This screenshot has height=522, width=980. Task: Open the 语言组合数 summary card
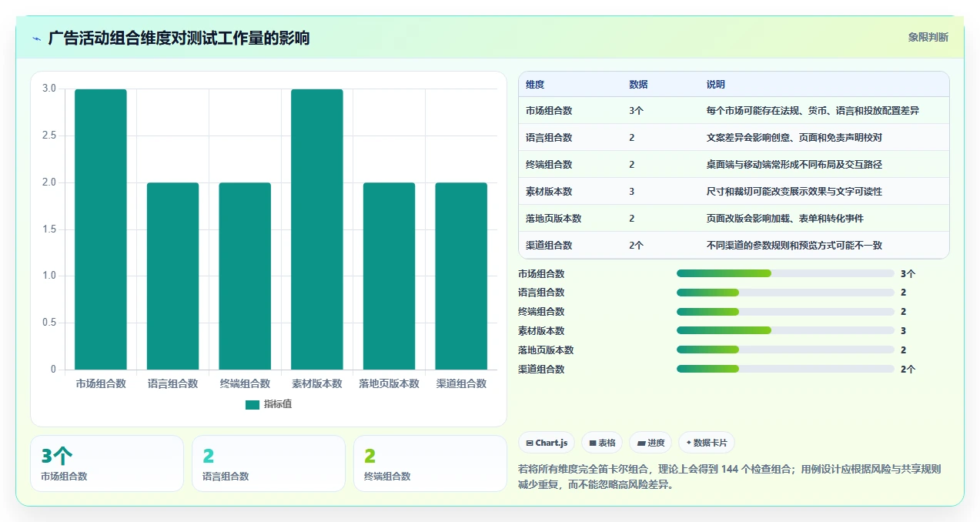click(x=269, y=463)
